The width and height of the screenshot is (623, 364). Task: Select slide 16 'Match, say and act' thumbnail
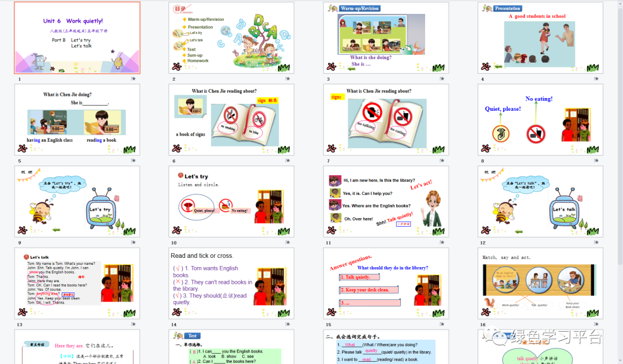(x=541, y=283)
